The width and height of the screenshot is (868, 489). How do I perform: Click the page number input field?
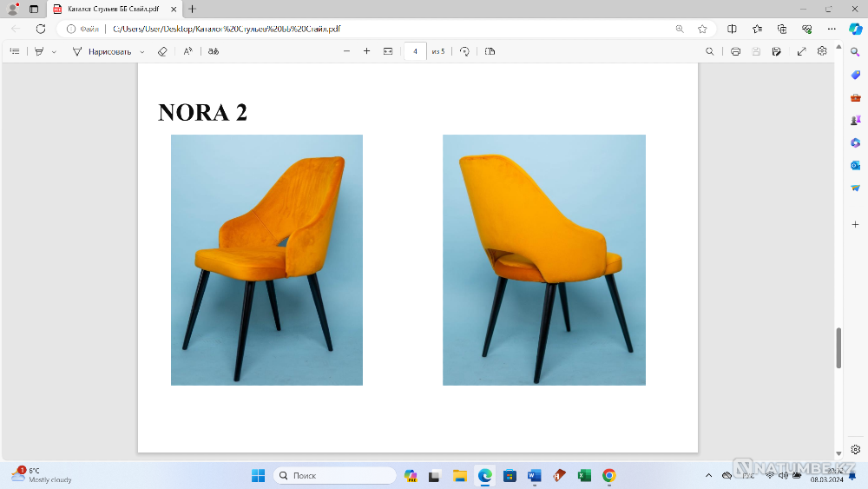(415, 51)
